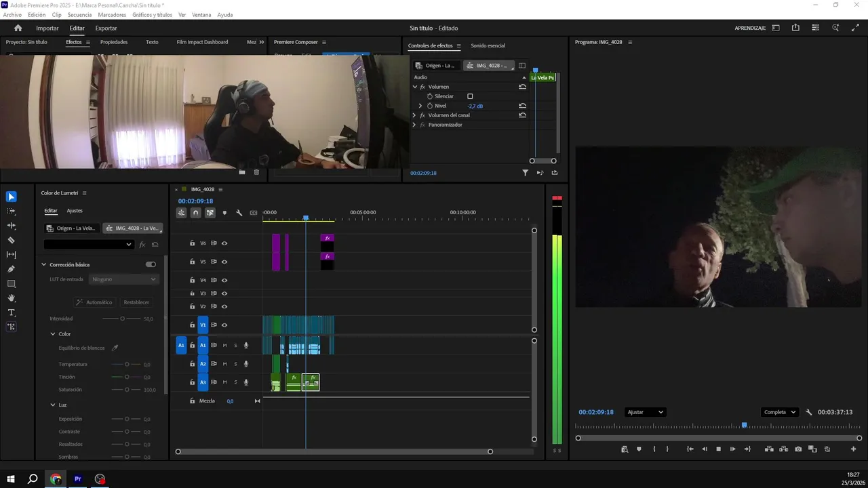Image resolution: width=868 pixels, height=488 pixels.
Task: Open Program monitor button editor plus
Action: pos(854,449)
